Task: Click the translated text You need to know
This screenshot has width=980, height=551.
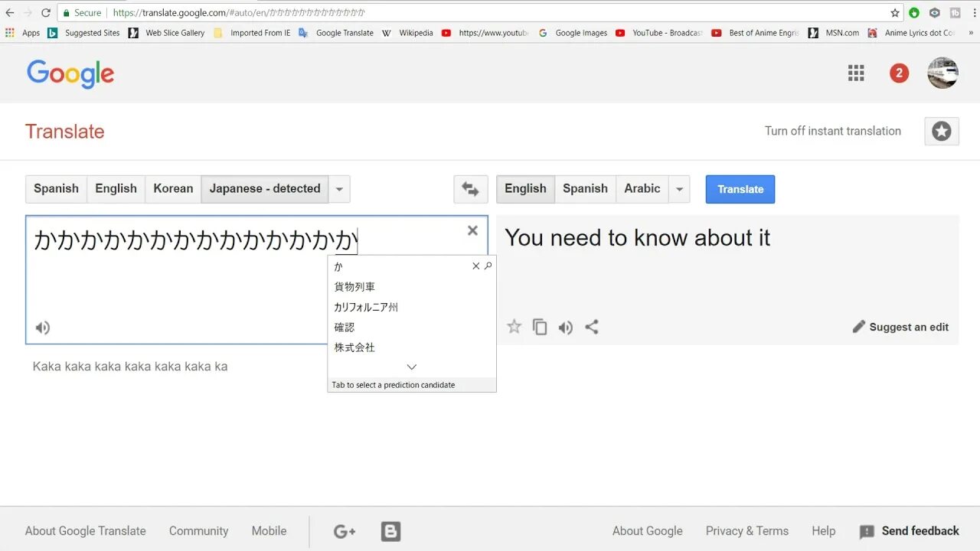Action: coord(637,238)
